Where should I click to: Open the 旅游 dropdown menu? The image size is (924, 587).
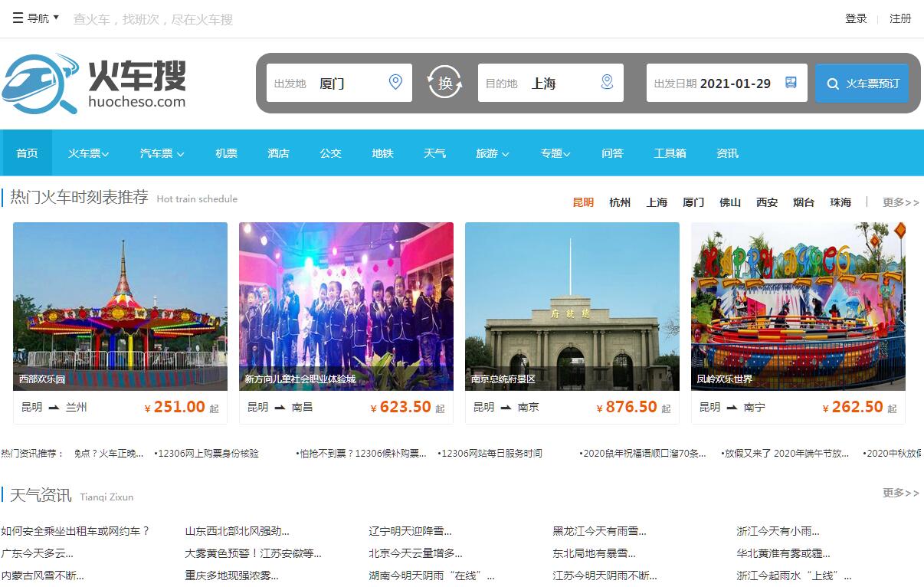coord(492,153)
